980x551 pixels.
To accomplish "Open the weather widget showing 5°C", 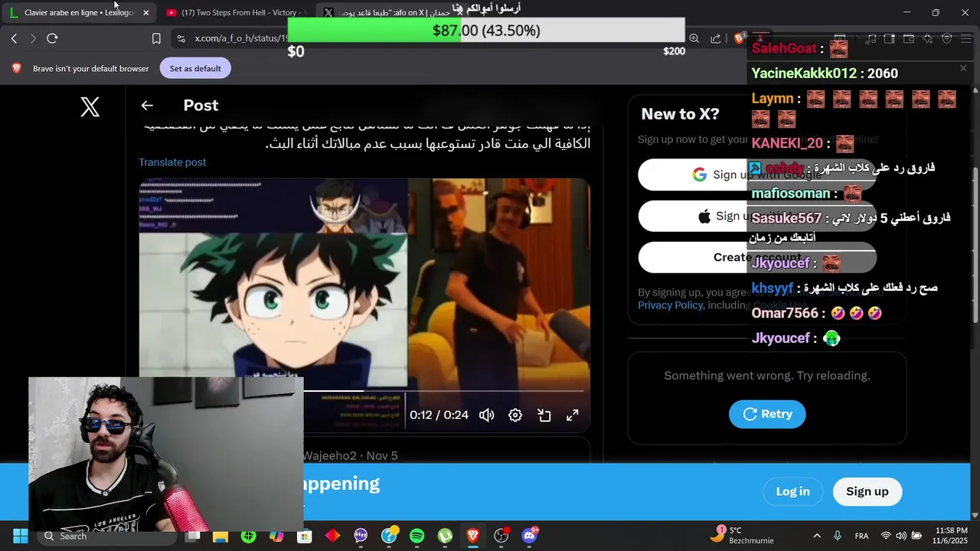I will [x=743, y=536].
